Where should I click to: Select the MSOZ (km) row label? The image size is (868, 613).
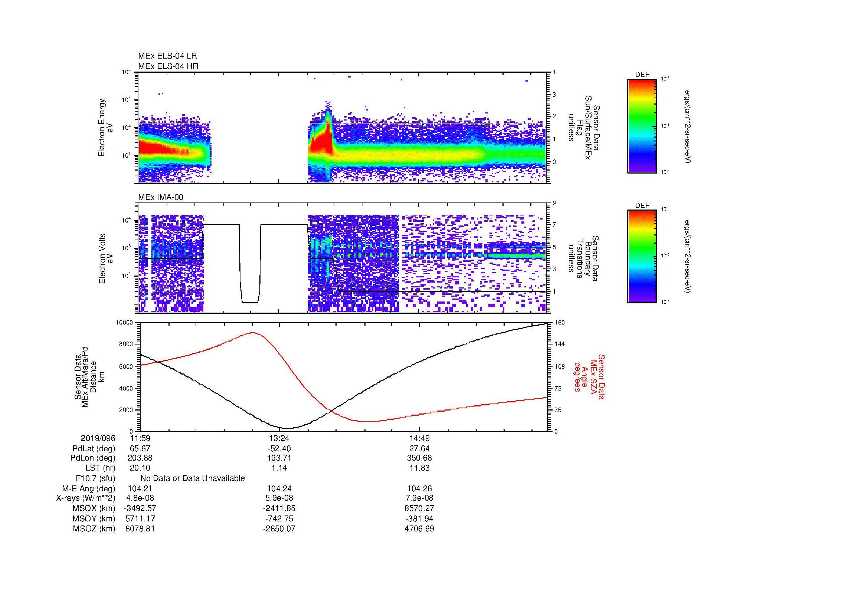click(x=94, y=529)
